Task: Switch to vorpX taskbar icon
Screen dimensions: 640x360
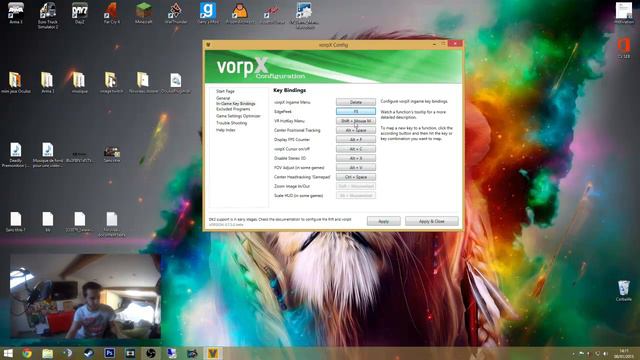Action: click(213, 353)
